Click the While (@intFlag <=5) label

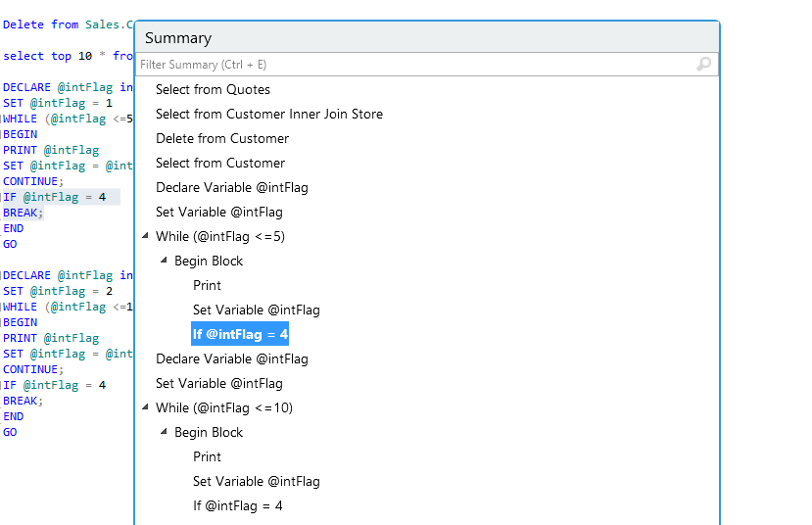pyautogui.click(x=220, y=236)
